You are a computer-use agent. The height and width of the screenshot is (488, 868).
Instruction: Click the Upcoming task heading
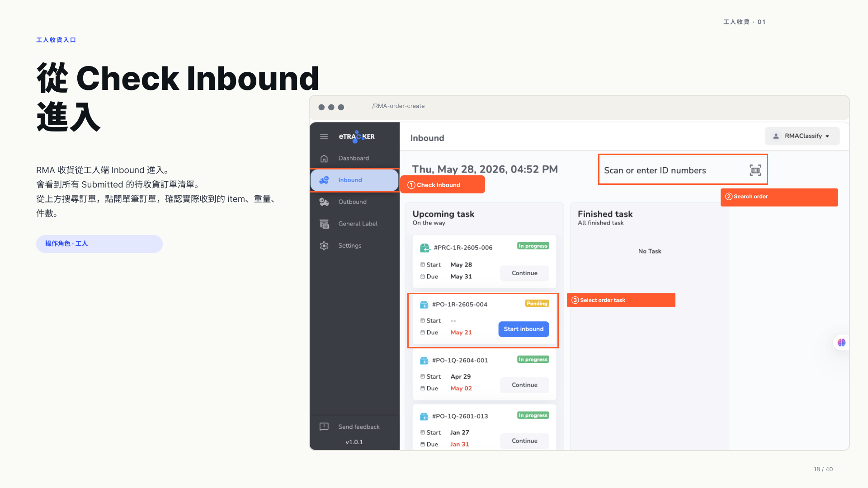(443, 214)
